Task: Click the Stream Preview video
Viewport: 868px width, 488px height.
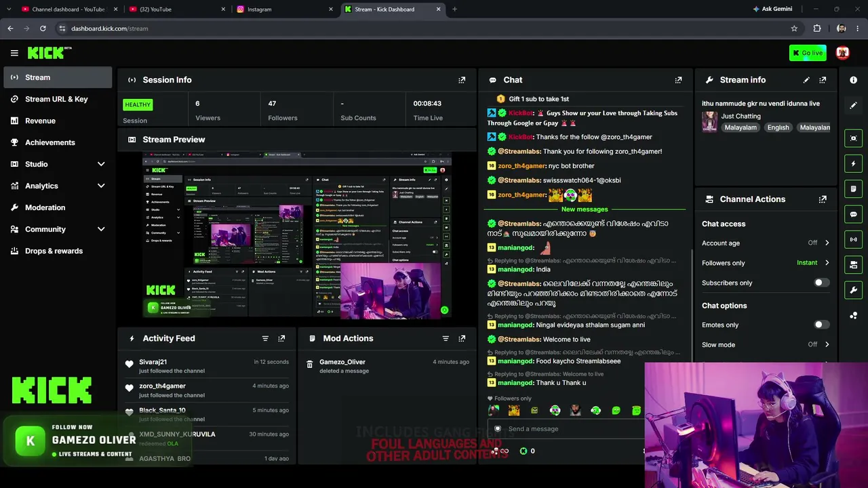Action: (x=297, y=235)
